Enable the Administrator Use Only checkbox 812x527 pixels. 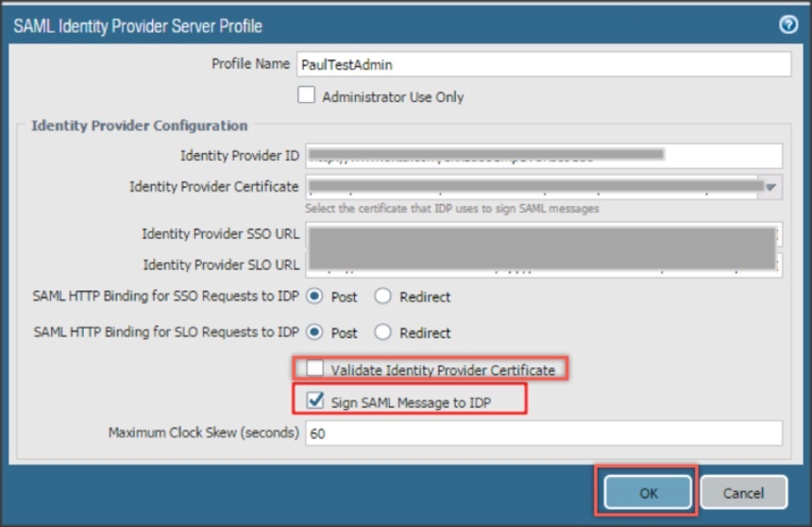pyautogui.click(x=307, y=95)
